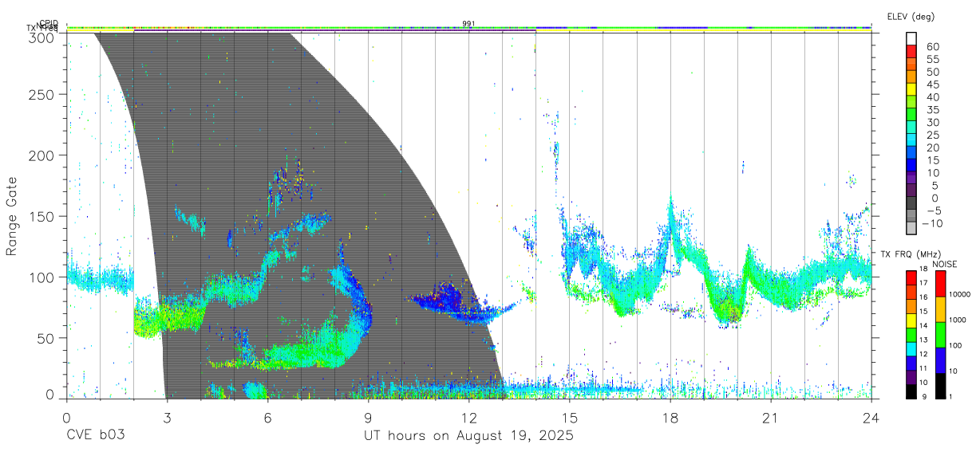Click the 'CPID' label at top left
Image resolution: width=980 pixels, height=452 pixels.
49,24
